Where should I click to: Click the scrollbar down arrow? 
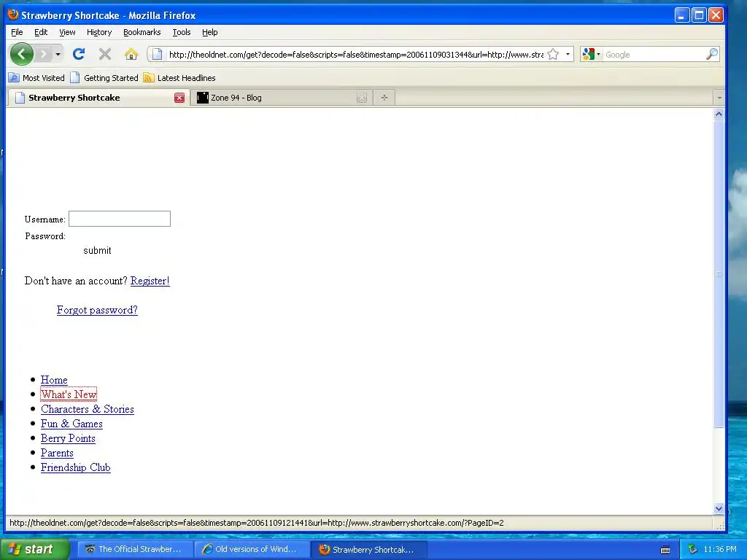pos(719,508)
